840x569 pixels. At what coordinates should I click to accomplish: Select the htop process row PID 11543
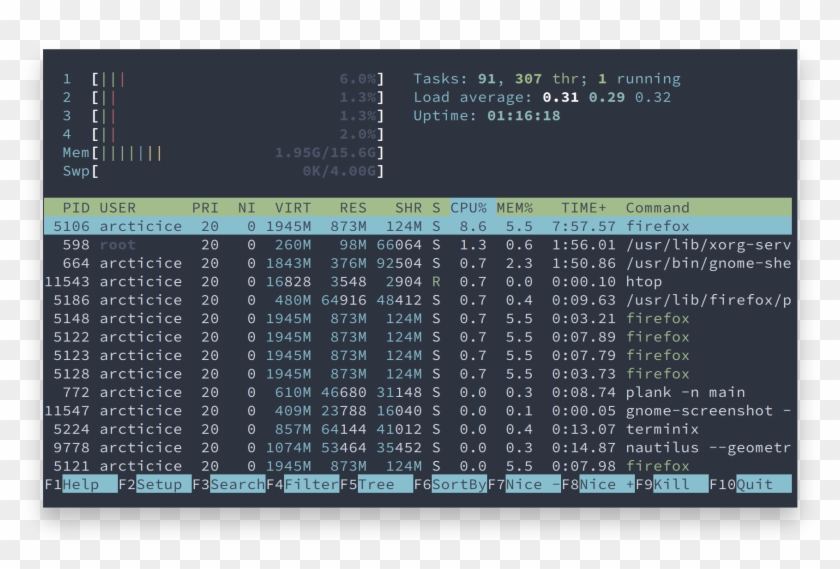418,282
